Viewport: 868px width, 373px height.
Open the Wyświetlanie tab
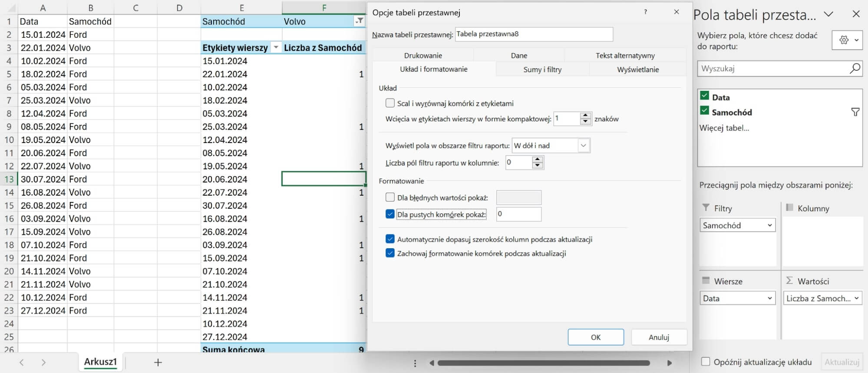tap(637, 70)
